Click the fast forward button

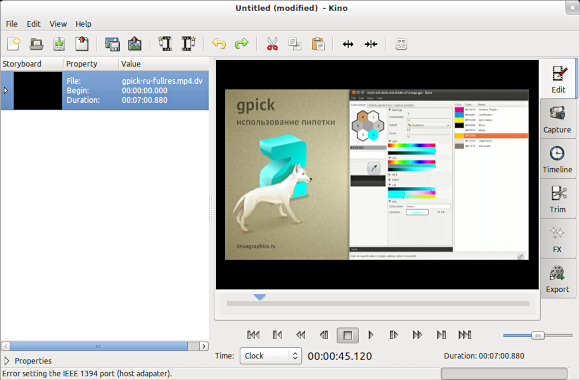pos(417,335)
